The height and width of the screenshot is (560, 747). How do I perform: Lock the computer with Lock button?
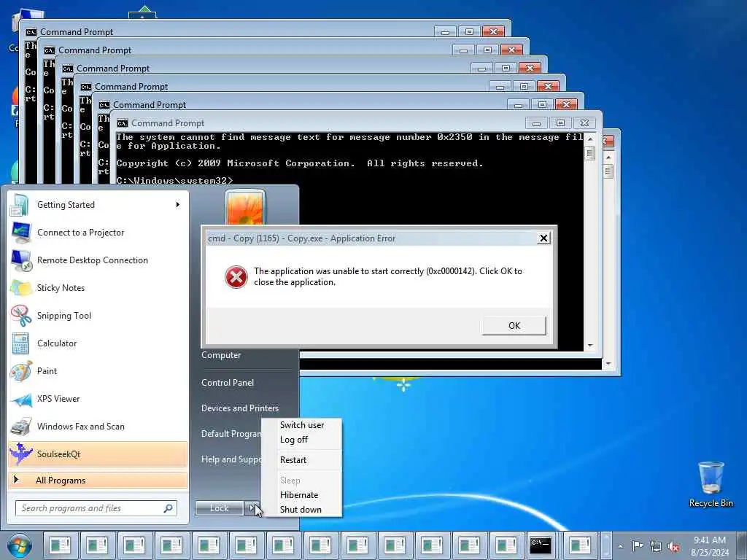click(219, 508)
